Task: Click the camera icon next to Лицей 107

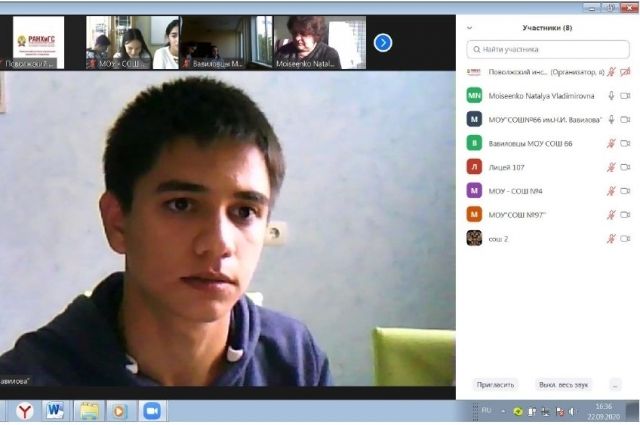Action: click(x=625, y=167)
